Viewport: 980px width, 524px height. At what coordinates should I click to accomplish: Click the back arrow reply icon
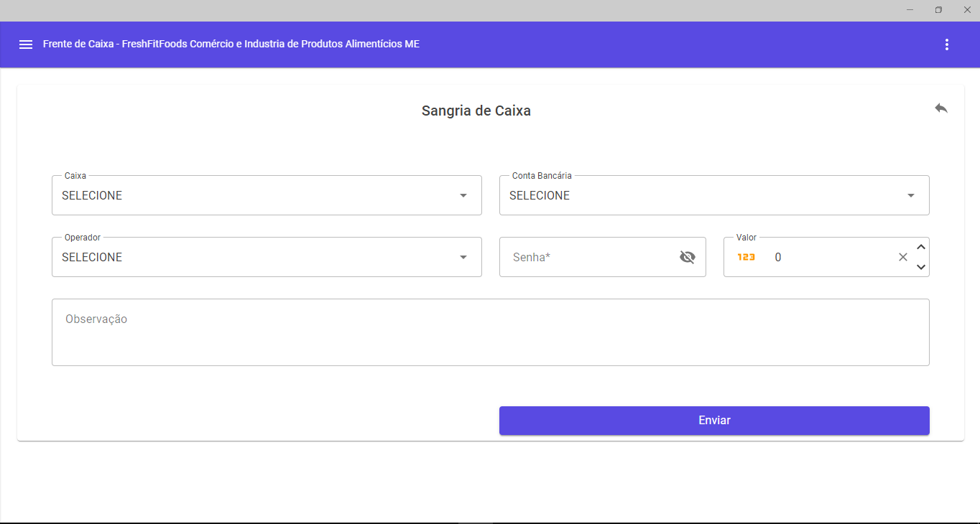point(940,108)
